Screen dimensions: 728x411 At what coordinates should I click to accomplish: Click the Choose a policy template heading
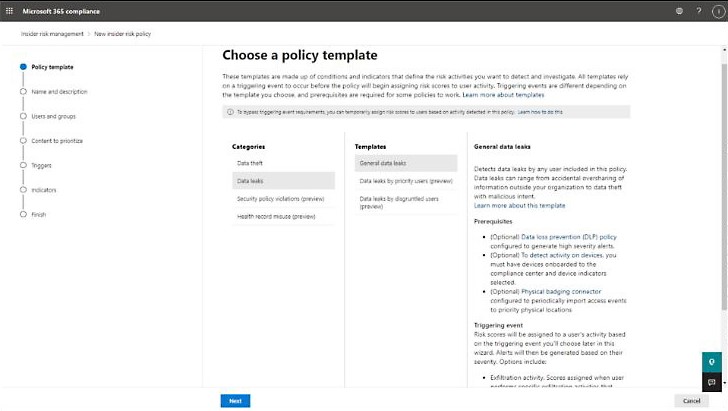pyautogui.click(x=300, y=55)
